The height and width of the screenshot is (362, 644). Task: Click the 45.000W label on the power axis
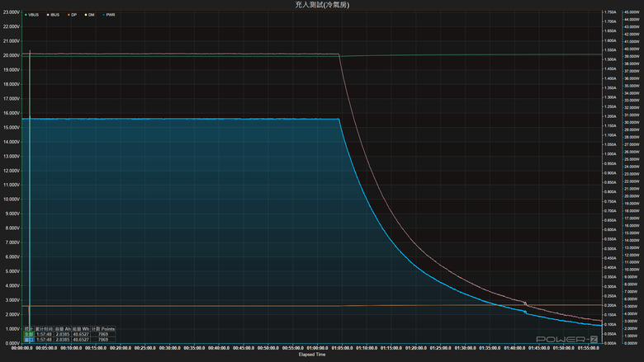tap(632, 12)
